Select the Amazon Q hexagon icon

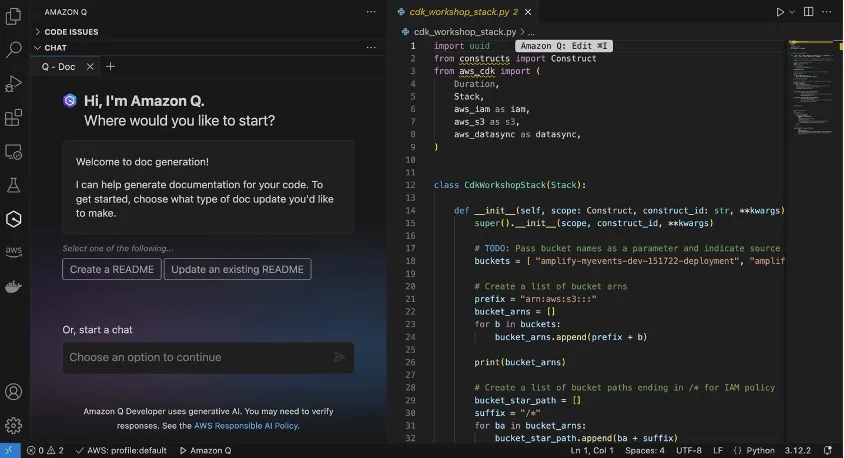[13, 219]
